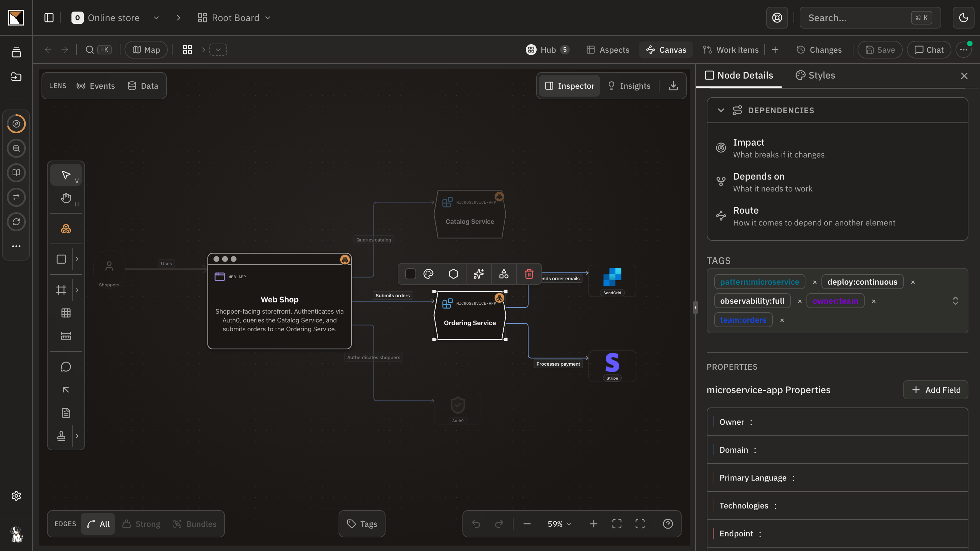Click the Map button
The width and height of the screenshot is (980, 551).
pyautogui.click(x=146, y=50)
